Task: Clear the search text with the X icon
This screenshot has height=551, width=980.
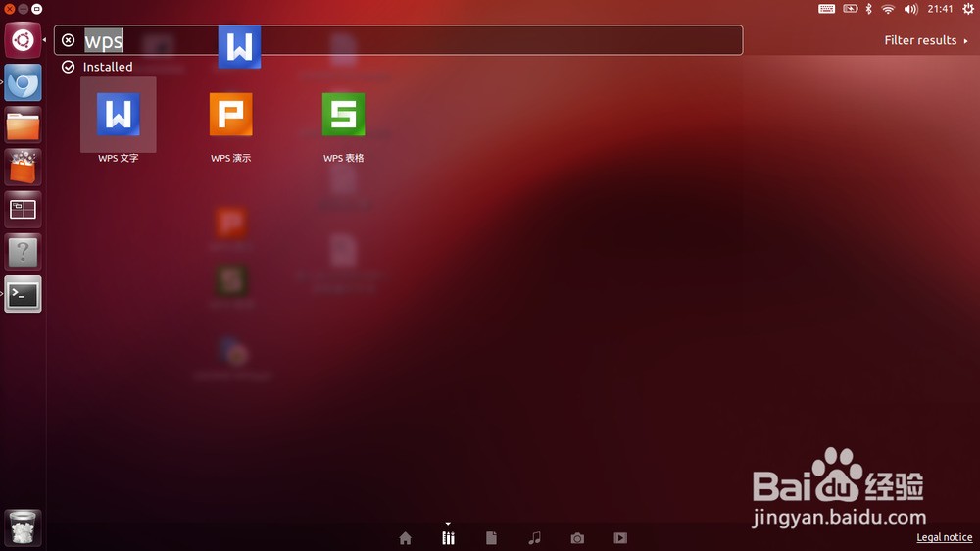Action: (x=69, y=40)
